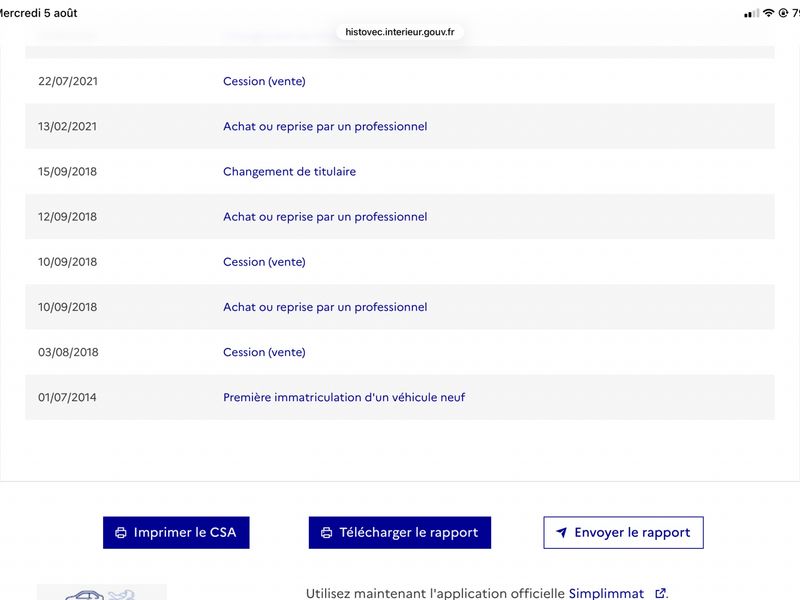
Task: Tap the histovec.interieur.gouv.fr address bar
Action: coord(399,32)
